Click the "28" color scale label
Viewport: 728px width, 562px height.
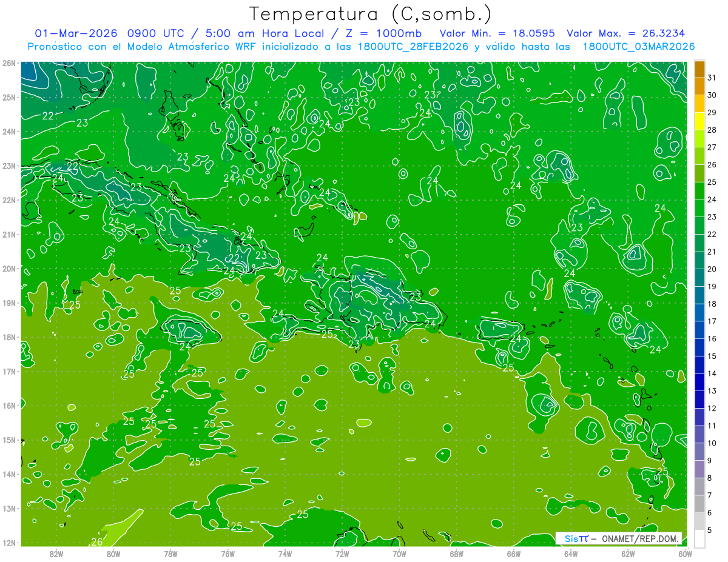712,130
